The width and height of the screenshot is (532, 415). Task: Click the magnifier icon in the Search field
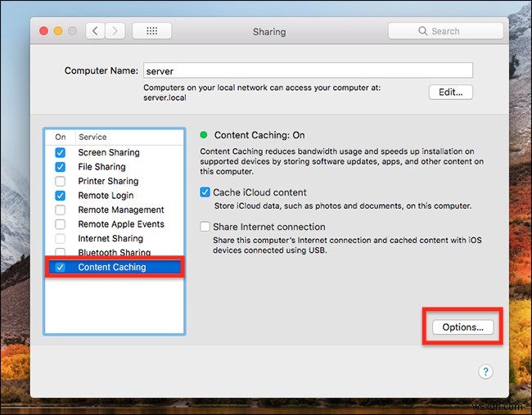[x=423, y=31]
